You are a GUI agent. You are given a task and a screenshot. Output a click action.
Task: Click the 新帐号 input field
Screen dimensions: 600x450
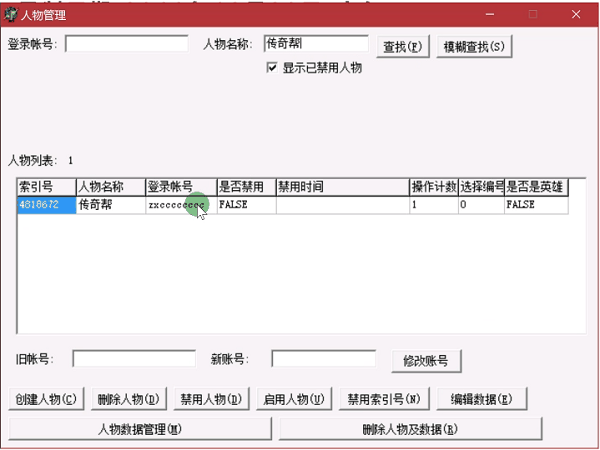(323, 358)
